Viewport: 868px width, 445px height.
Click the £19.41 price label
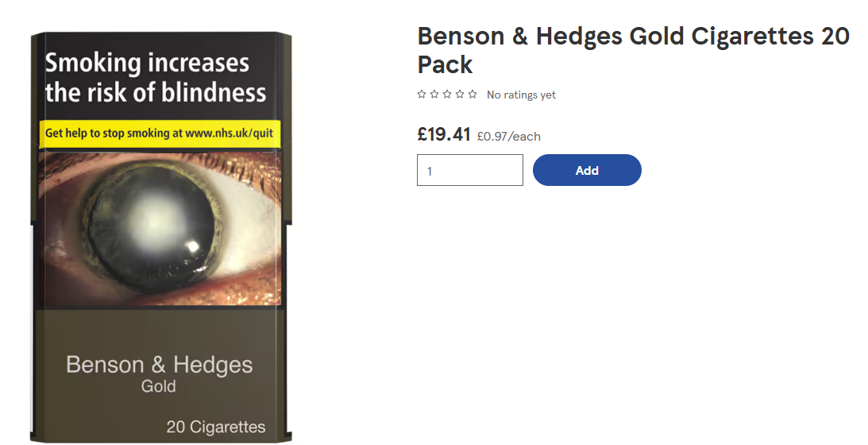coord(444,134)
